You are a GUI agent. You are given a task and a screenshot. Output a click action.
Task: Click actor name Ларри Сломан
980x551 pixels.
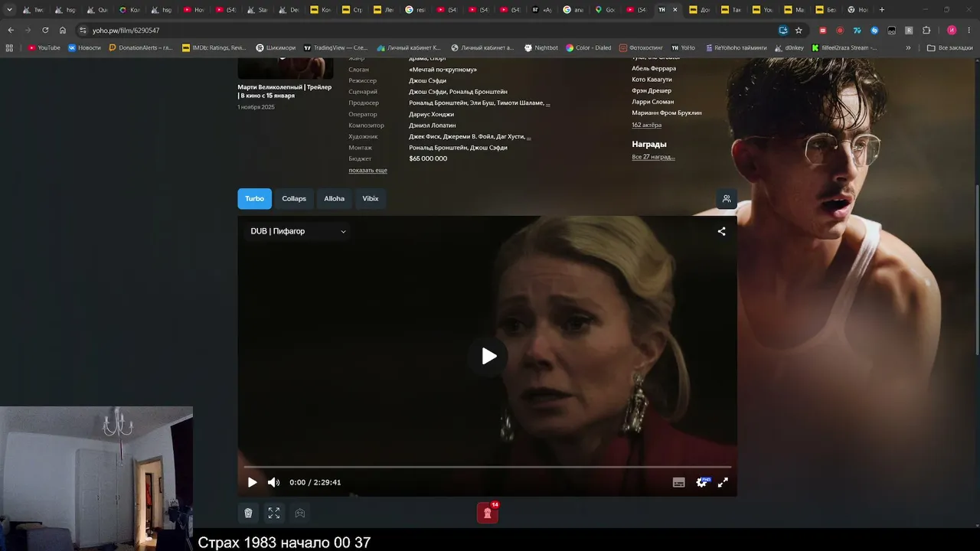652,102
